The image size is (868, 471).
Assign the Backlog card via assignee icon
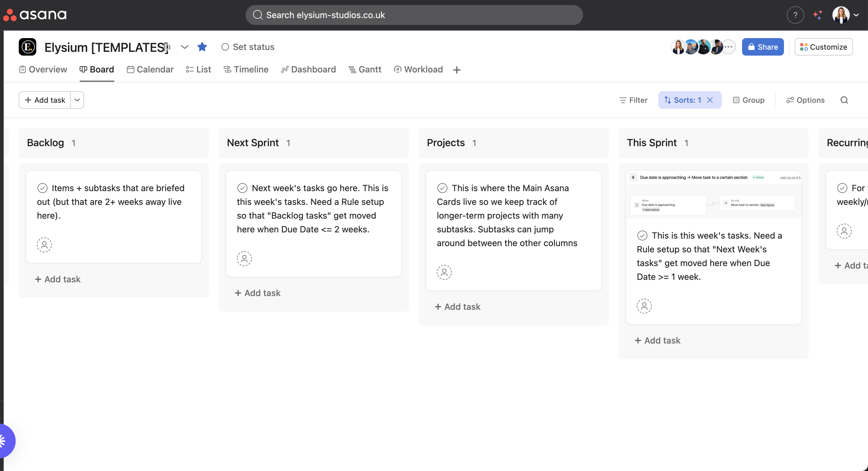[x=44, y=245]
